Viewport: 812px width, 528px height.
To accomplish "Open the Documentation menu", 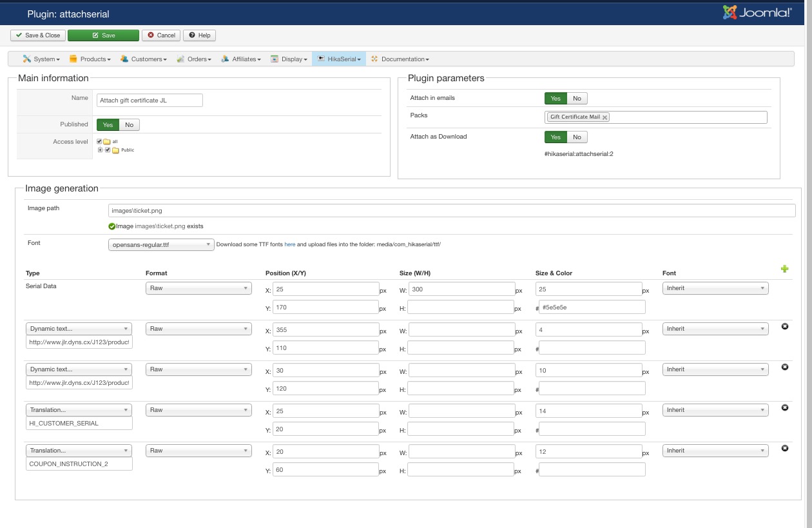I will click(404, 59).
